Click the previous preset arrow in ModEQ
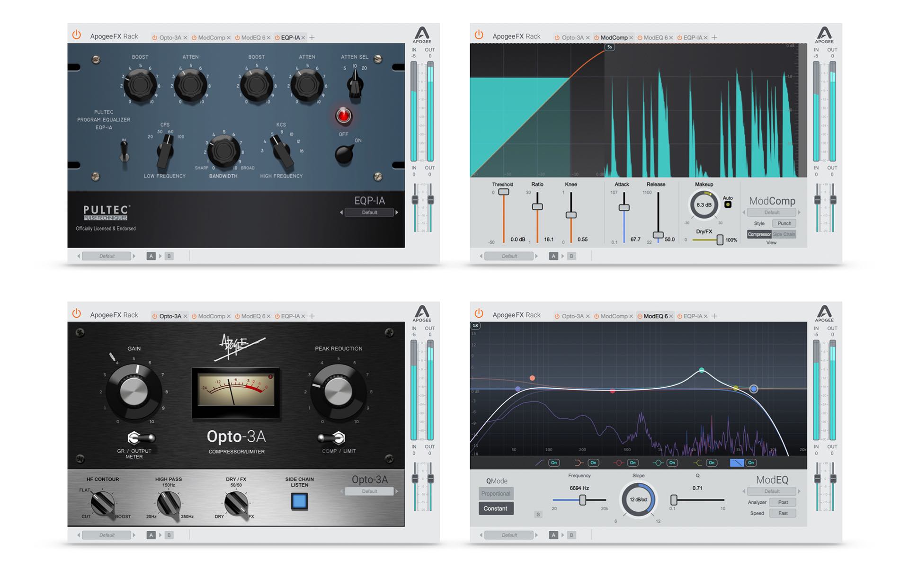 [x=744, y=491]
